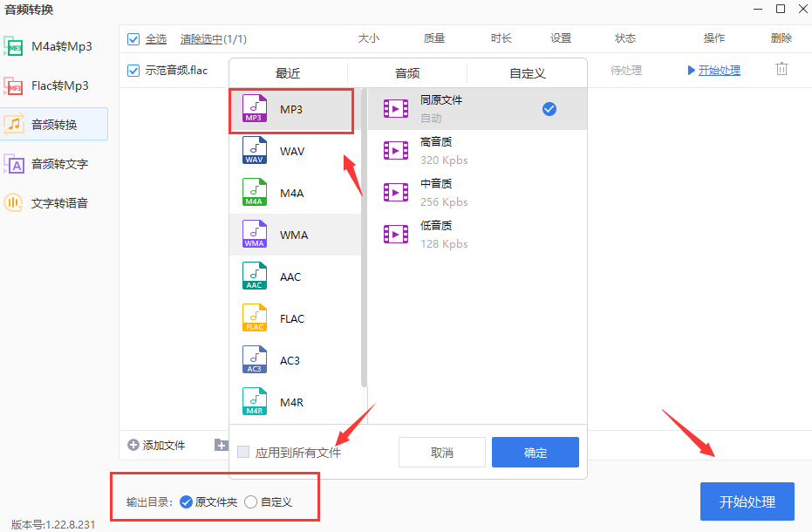Viewport: 812px width, 532px height.
Task: Select the M4R output format
Action: tap(292, 402)
